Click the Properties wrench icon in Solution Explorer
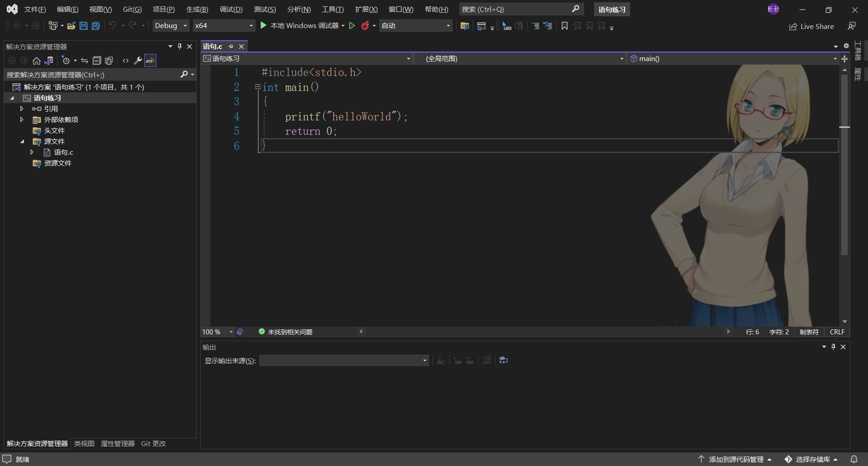868x466 pixels. click(137, 60)
